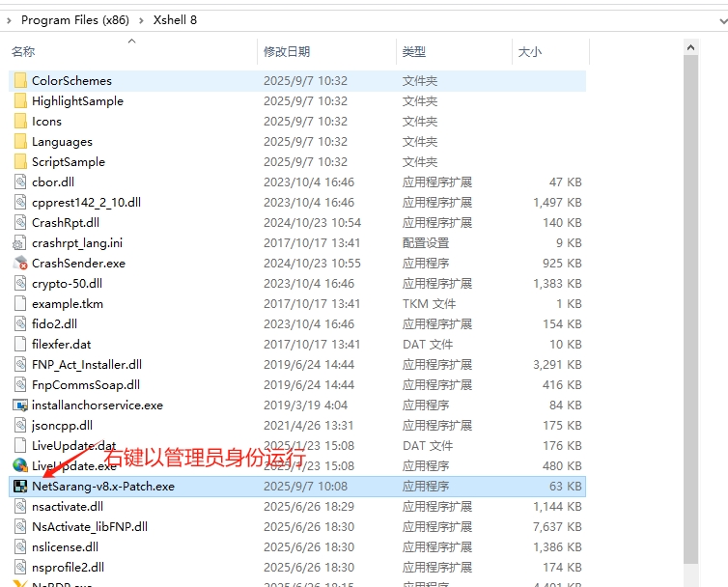Click the fido2.dll file icon
728x587 pixels.
20,323
